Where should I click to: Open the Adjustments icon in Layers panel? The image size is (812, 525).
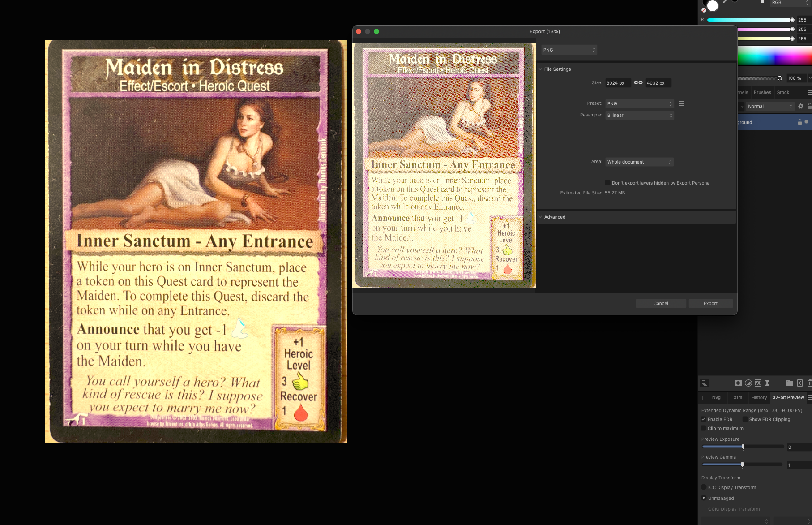[x=748, y=383]
